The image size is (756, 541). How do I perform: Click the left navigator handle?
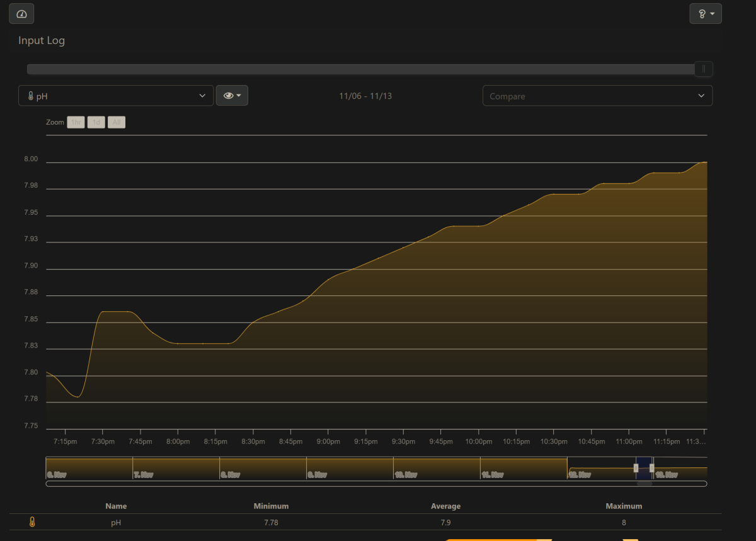click(x=636, y=467)
